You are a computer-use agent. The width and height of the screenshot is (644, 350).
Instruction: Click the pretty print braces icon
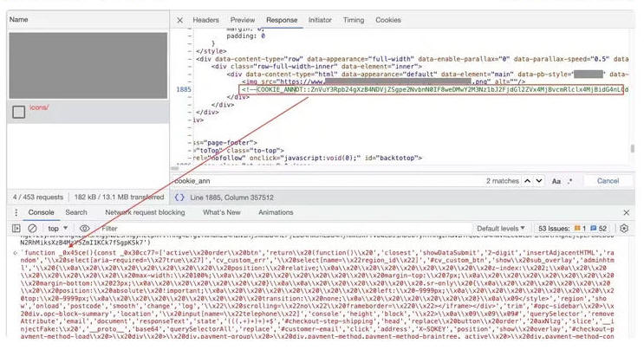(179, 198)
